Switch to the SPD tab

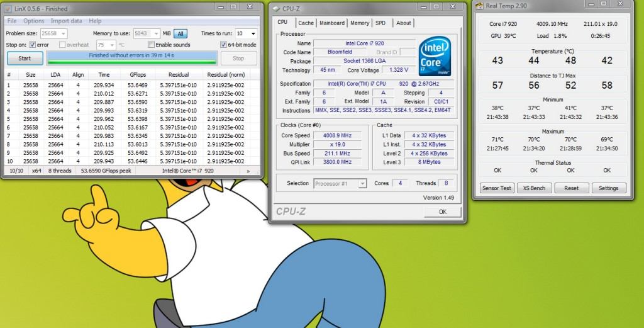pyautogui.click(x=380, y=23)
